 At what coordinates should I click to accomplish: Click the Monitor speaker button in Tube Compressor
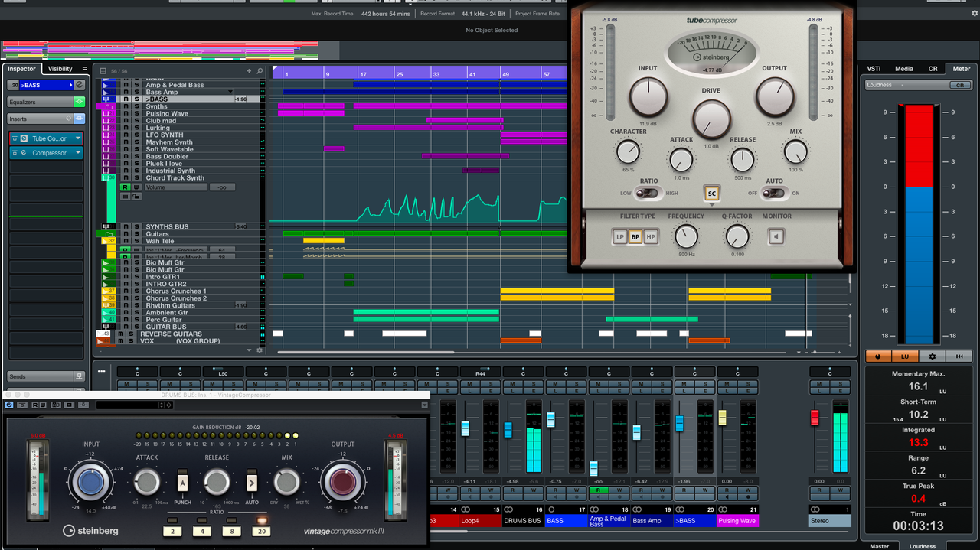point(776,237)
